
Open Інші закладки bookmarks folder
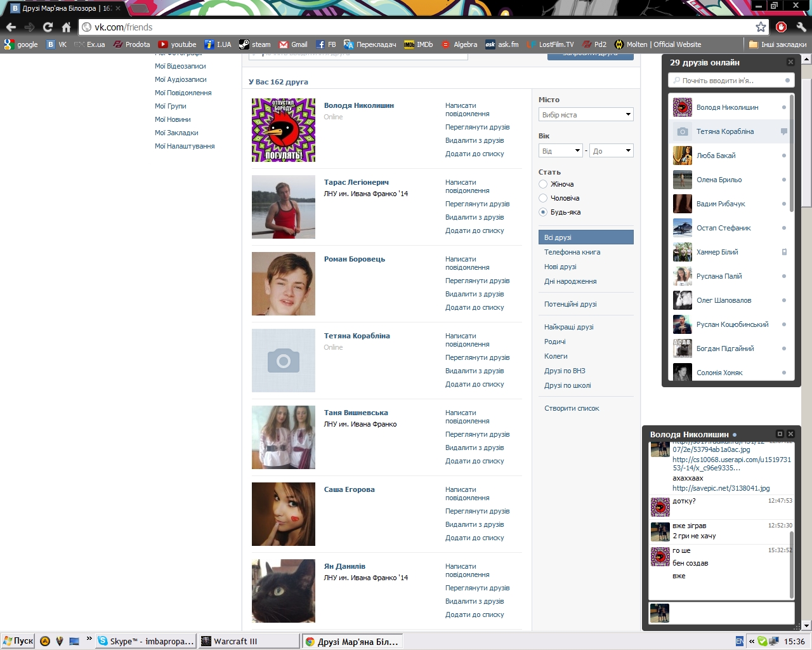pyautogui.click(x=778, y=44)
